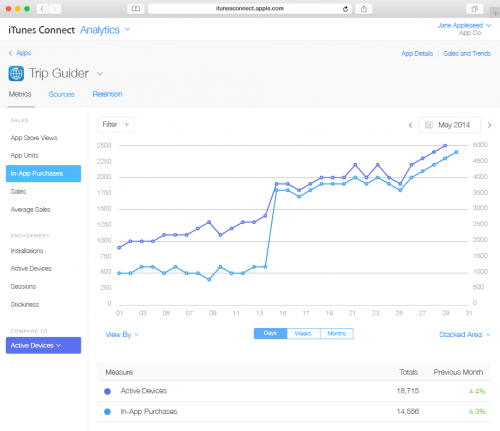Add a new tab with plus icon

(x=495, y=13)
